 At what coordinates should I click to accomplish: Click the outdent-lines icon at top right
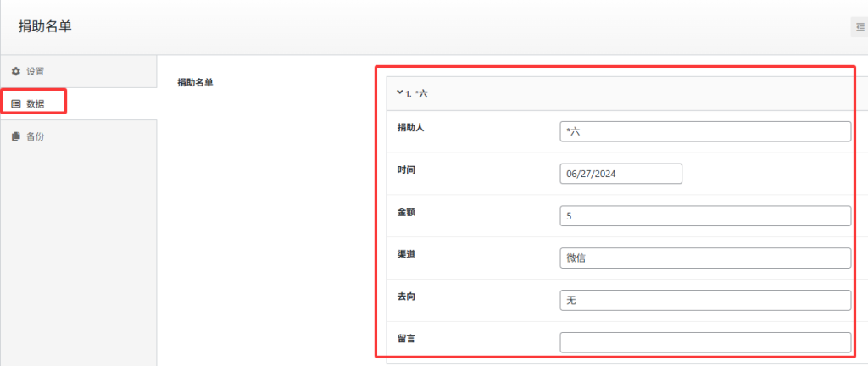pyautogui.click(x=860, y=27)
